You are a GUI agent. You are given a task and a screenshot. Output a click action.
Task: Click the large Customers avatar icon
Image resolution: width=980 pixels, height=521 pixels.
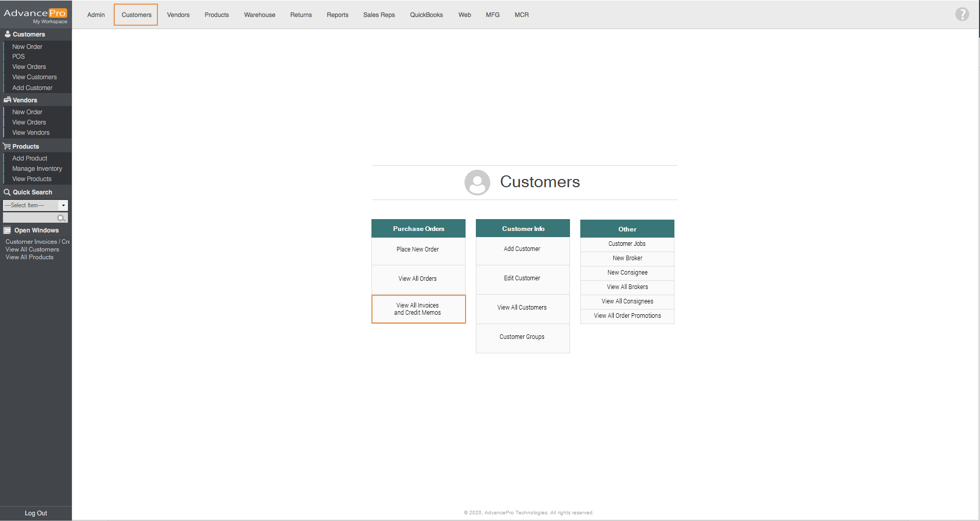point(477,182)
